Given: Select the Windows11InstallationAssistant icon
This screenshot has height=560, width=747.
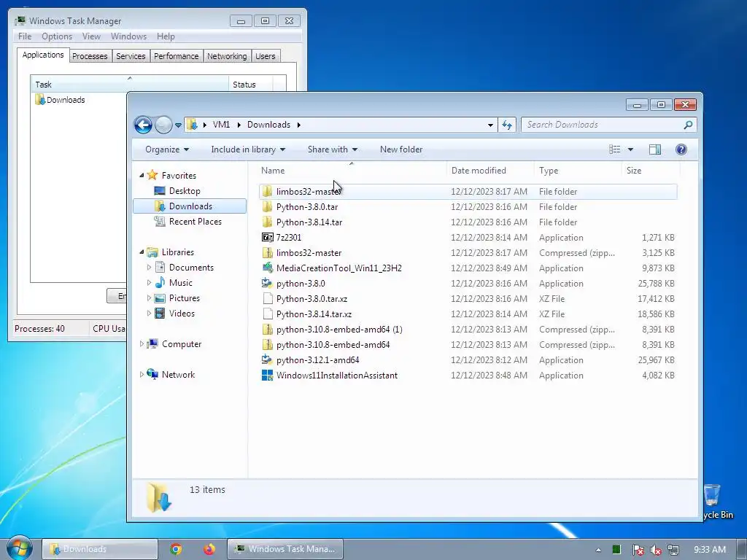Looking at the screenshot, I should click(267, 376).
